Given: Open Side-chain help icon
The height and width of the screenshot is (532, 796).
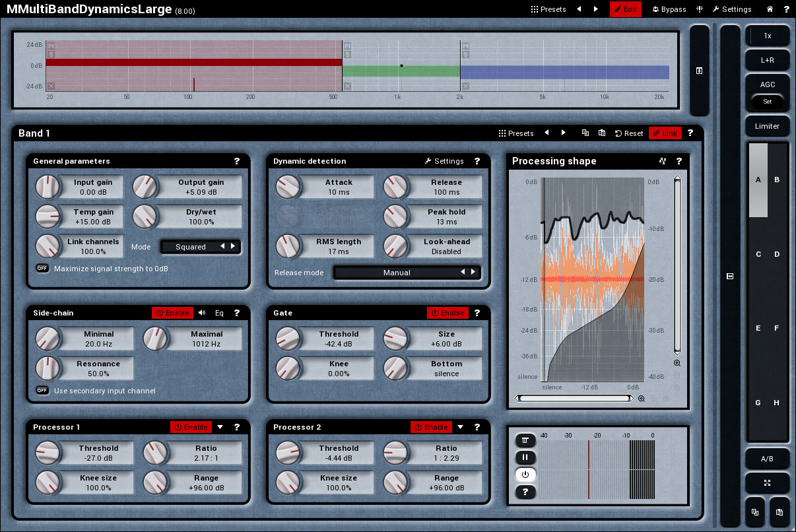Looking at the screenshot, I should coord(237,313).
